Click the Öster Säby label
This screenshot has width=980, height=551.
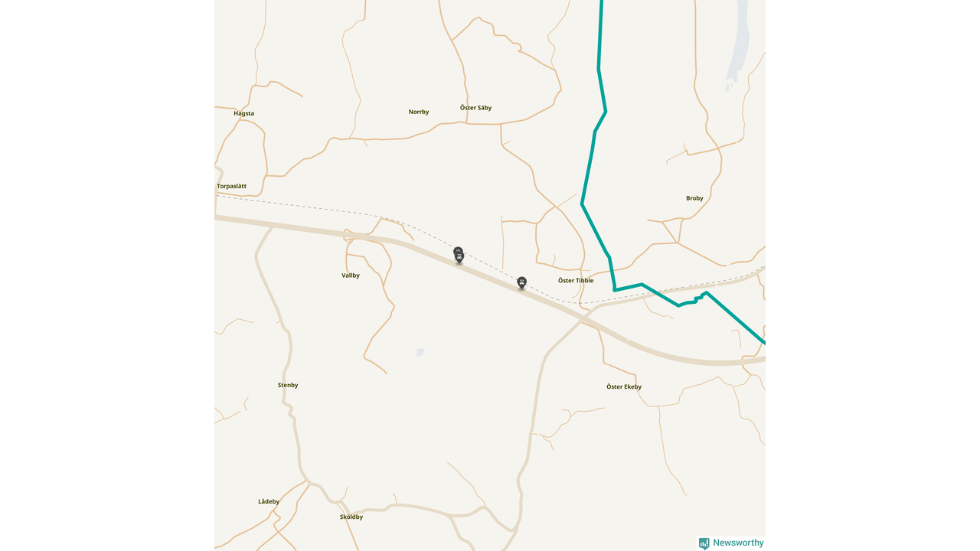click(x=475, y=108)
